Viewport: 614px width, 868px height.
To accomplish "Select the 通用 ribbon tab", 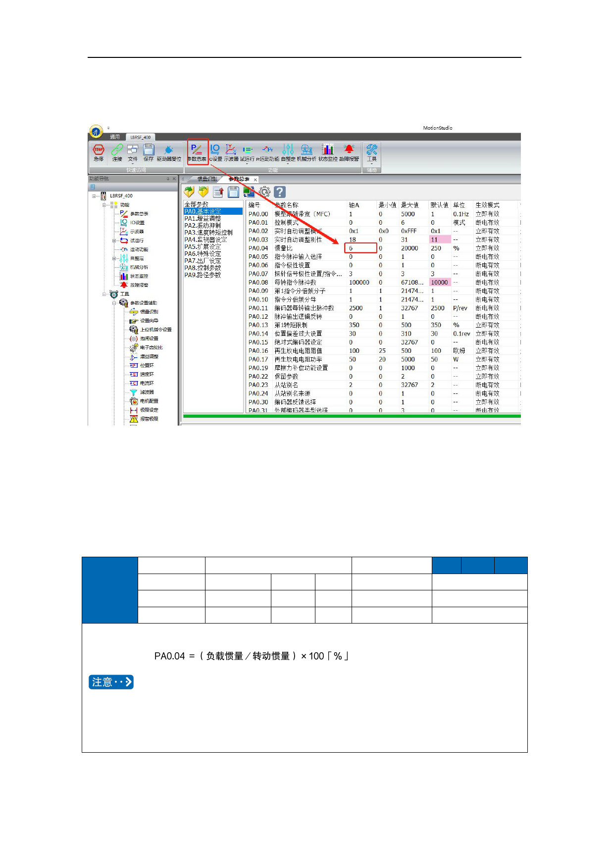I will [x=114, y=137].
